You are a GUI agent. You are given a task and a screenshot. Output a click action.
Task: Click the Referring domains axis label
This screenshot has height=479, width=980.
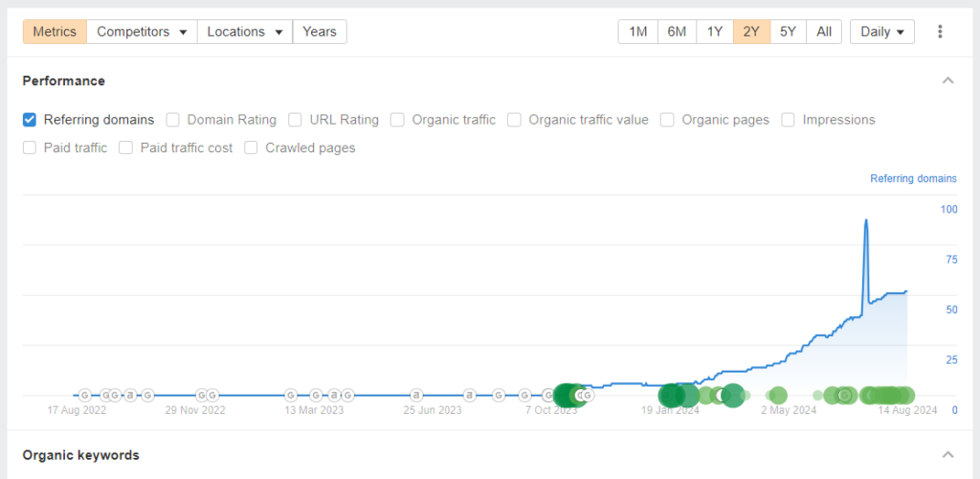912,179
